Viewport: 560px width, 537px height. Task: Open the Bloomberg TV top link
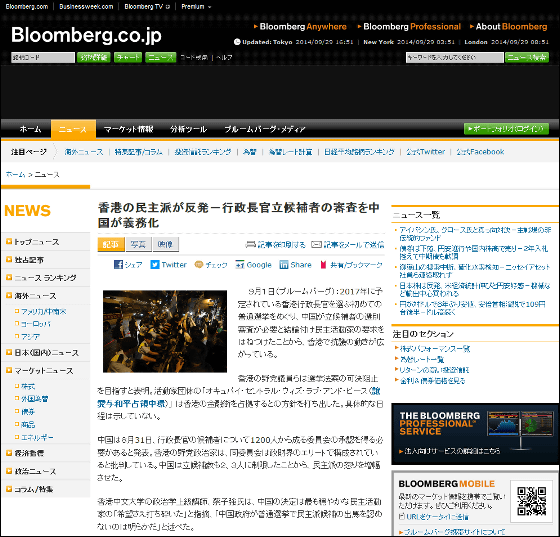(x=147, y=6)
